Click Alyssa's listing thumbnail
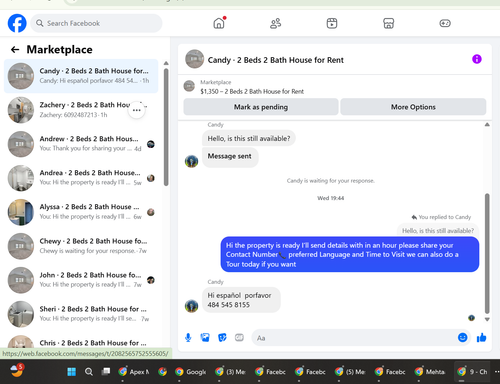 (21, 212)
